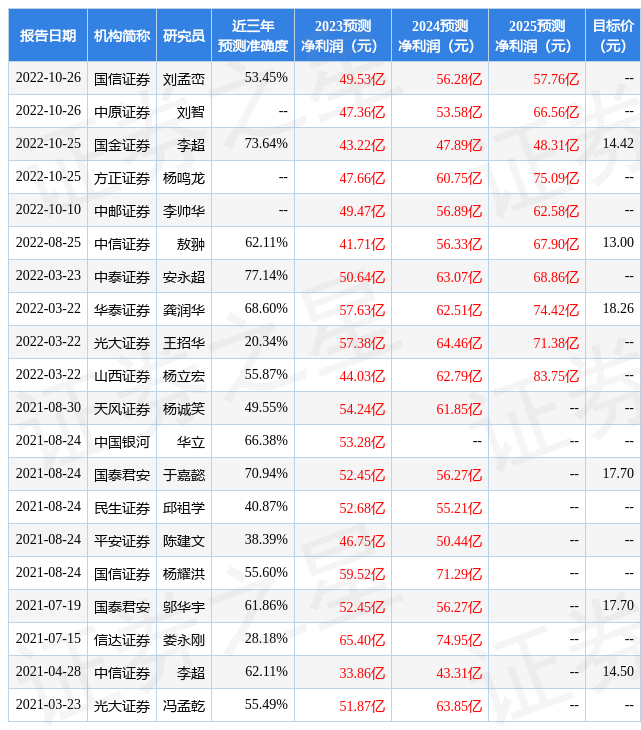Click institution 中邮证券

click(x=122, y=211)
